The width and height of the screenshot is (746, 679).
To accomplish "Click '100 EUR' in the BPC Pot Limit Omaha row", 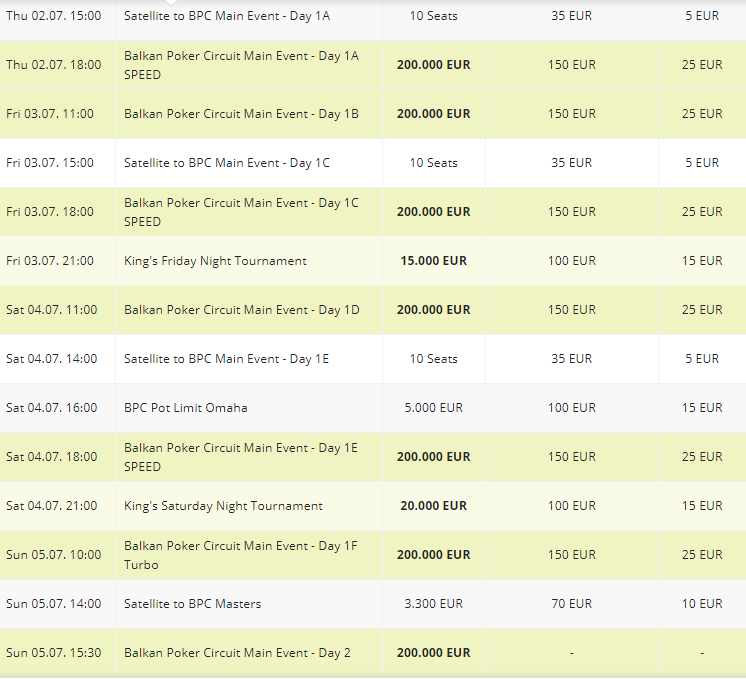I will pos(571,408).
